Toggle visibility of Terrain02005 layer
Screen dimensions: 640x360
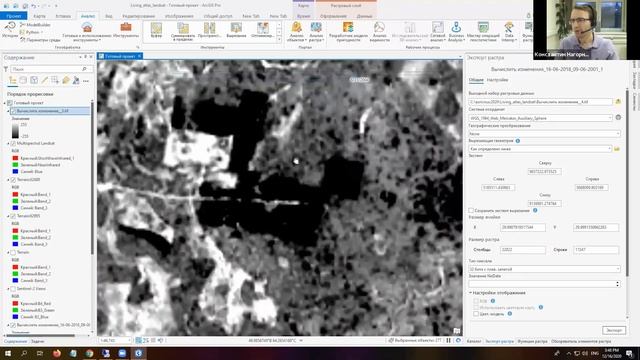(x=13, y=216)
